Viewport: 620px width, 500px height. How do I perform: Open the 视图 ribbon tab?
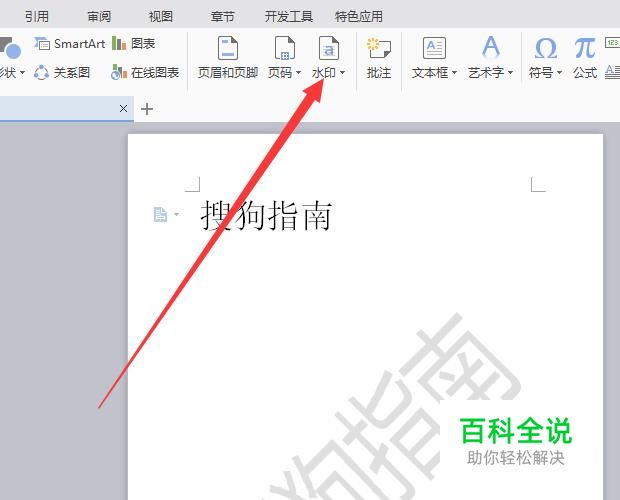coord(161,17)
